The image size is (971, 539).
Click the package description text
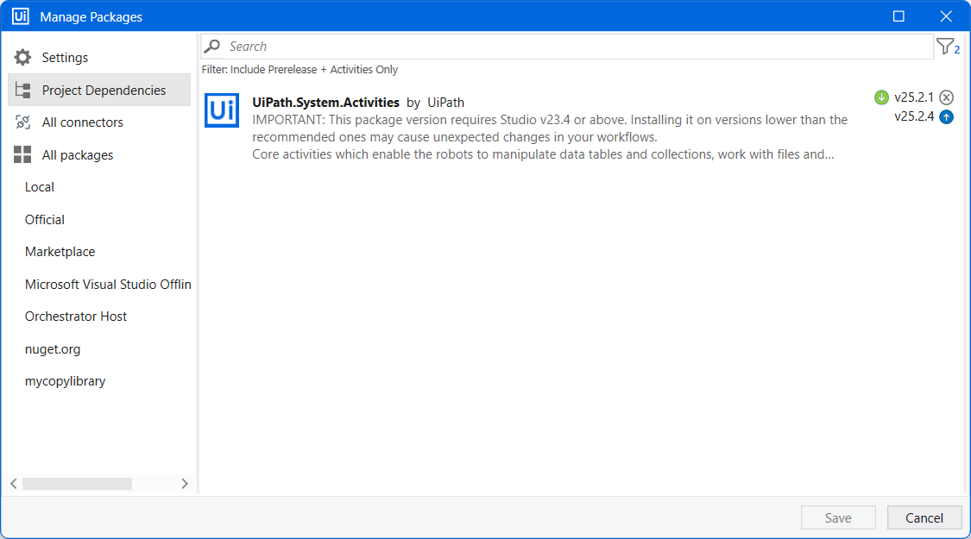[x=549, y=137]
